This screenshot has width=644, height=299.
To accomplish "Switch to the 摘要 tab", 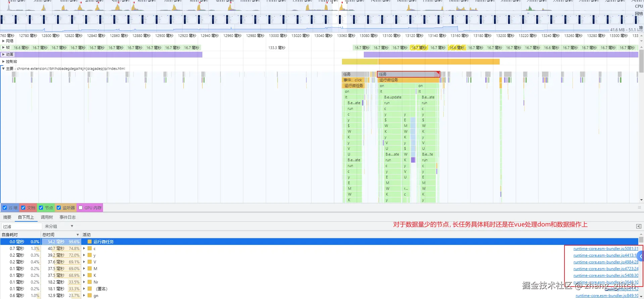I will [x=7, y=217].
